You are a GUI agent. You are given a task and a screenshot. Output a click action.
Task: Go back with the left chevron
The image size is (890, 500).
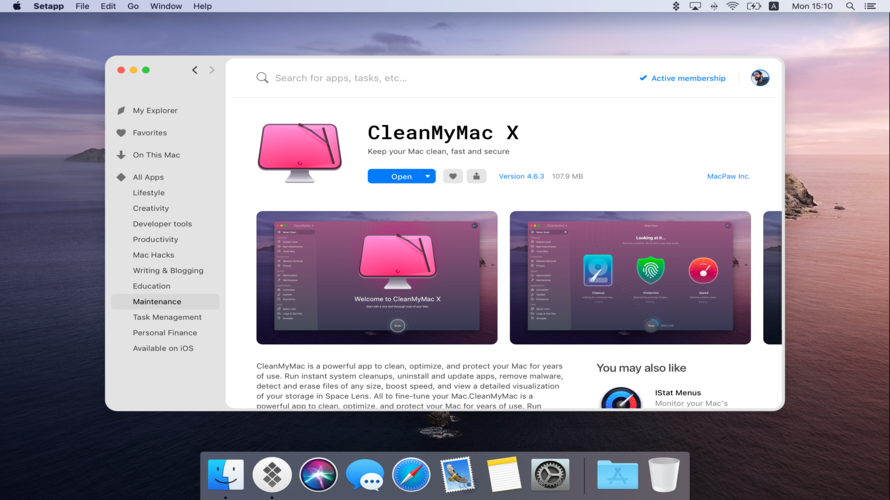(195, 70)
